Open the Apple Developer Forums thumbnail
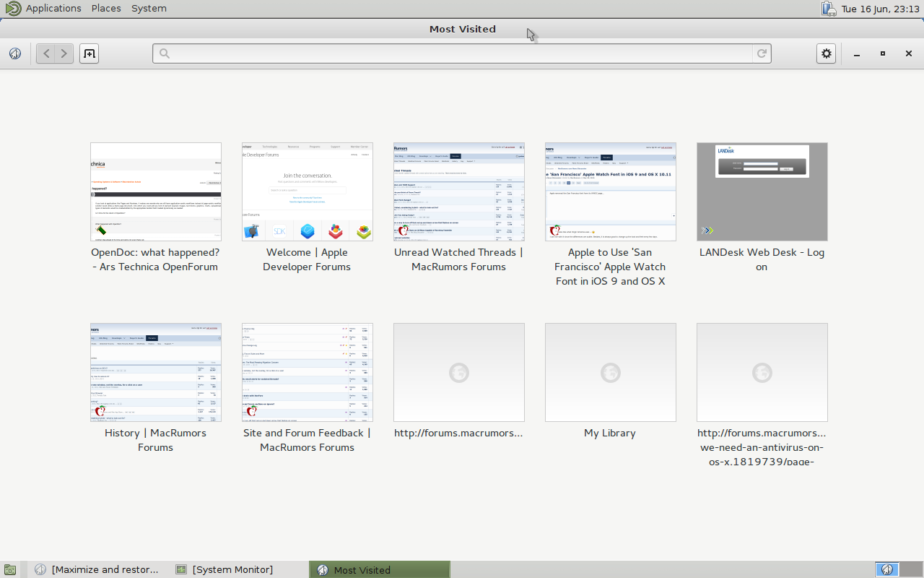Viewport: 924px width, 578px height. (308, 191)
